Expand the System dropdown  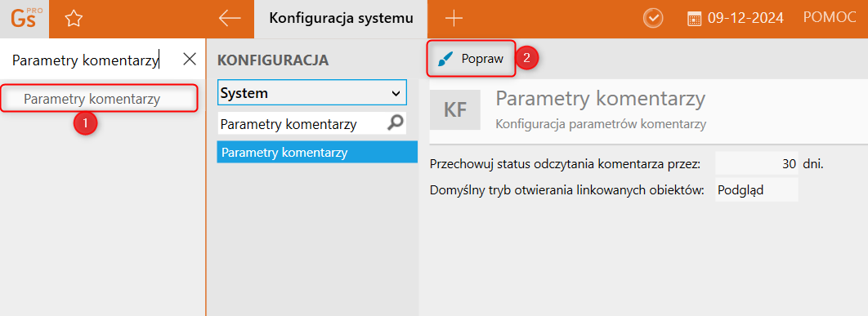311,93
